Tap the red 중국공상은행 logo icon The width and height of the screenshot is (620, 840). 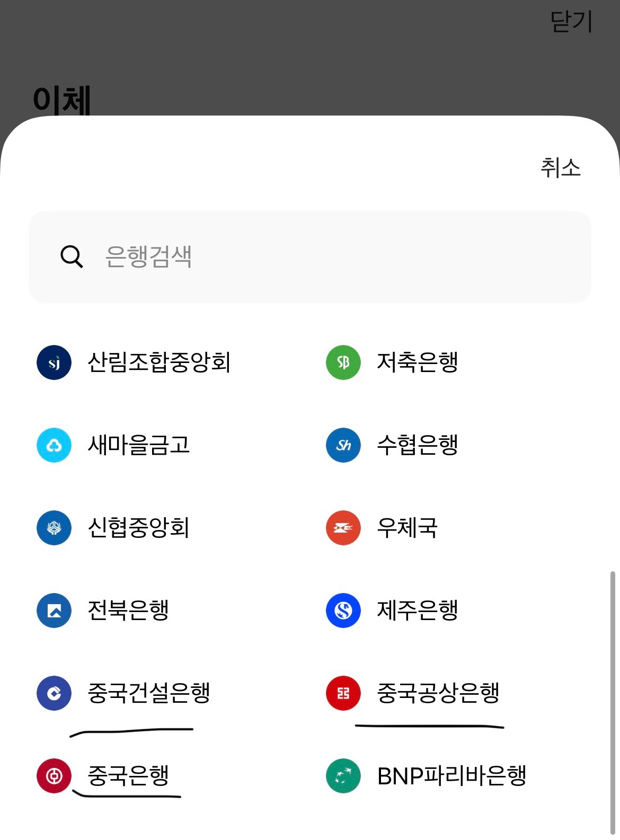(x=343, y=693)
